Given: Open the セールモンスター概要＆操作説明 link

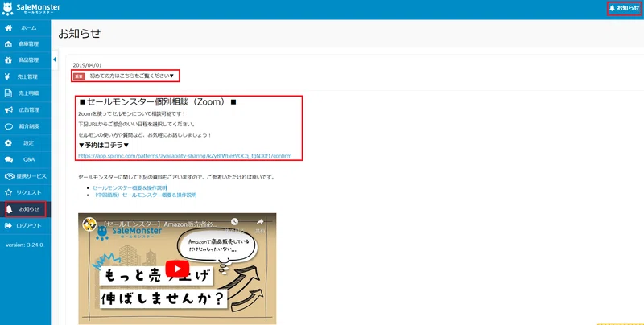Looking at the screenshot, I should click(x=130, y=187).
